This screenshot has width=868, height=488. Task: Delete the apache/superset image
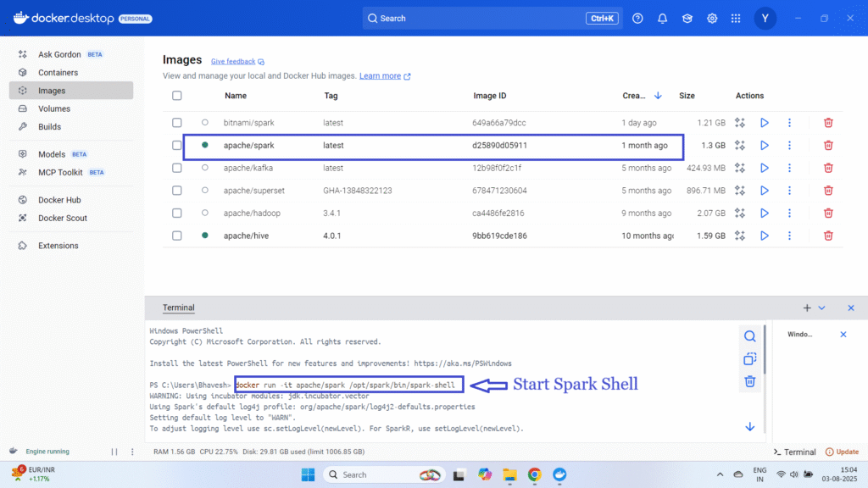(828, 191)
